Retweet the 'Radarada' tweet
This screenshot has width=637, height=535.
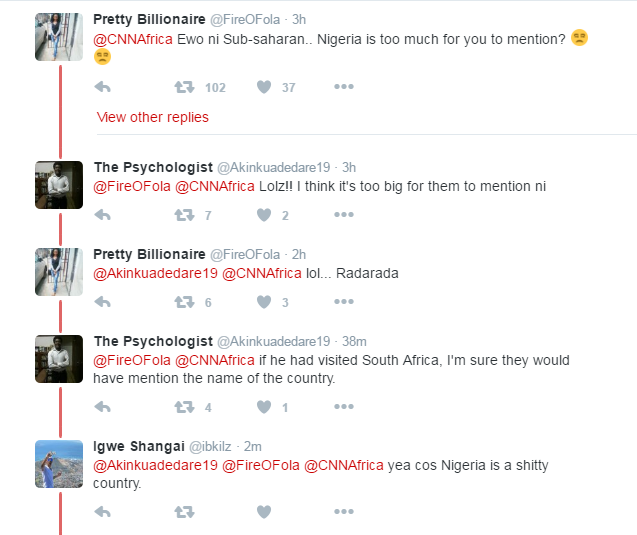[184, 303]
